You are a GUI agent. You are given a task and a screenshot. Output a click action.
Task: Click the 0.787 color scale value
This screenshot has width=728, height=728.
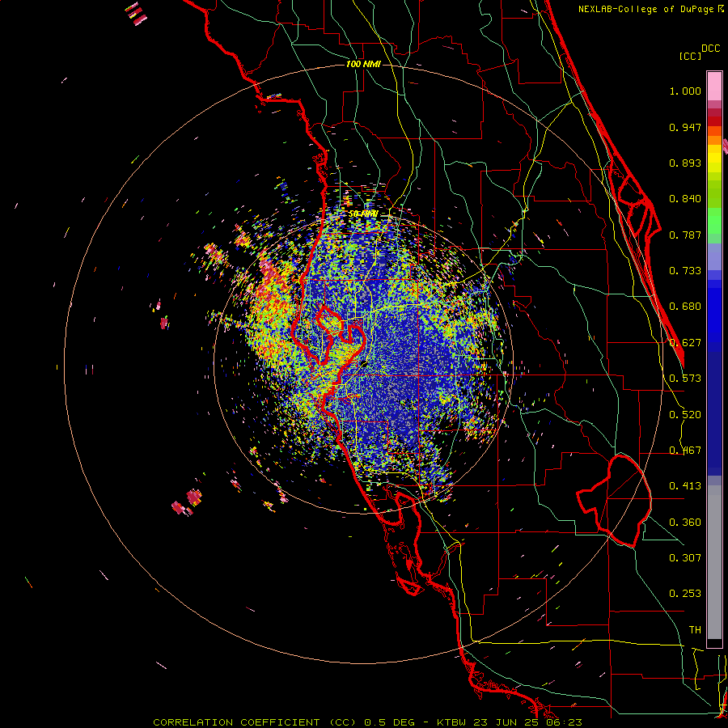(685, 235)
